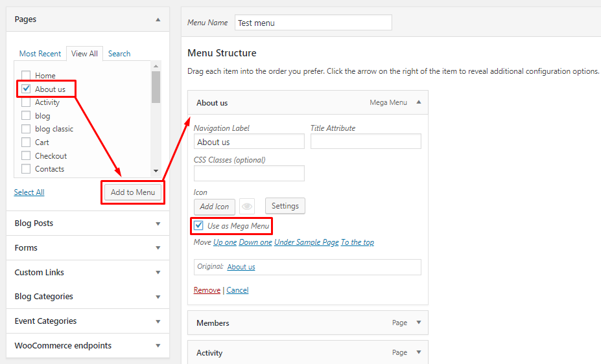This screenshot has width=601, height=364.
Task: Expand the Blog Posts section
Action: click(158, 223)
